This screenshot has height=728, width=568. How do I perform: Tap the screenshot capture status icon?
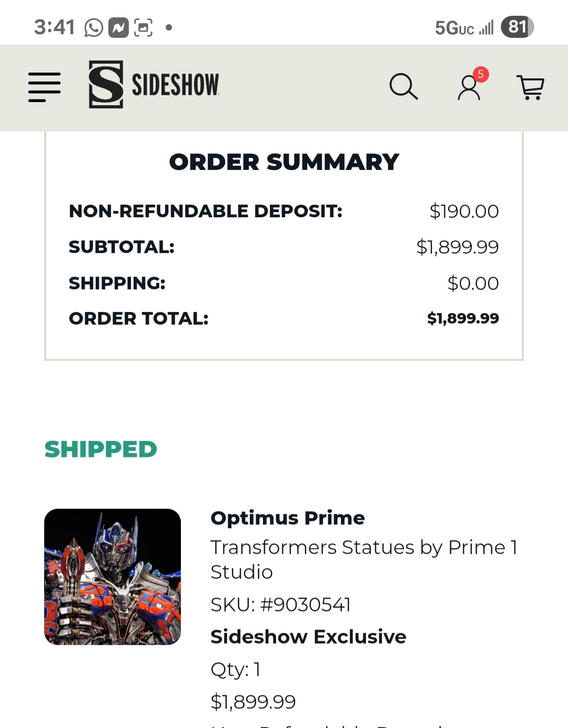[x=143, y=27]
